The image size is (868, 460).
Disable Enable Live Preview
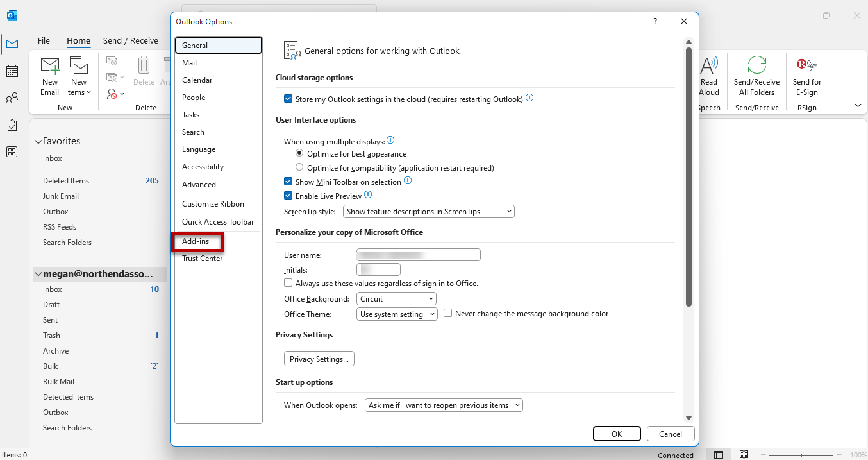point(288,195)
